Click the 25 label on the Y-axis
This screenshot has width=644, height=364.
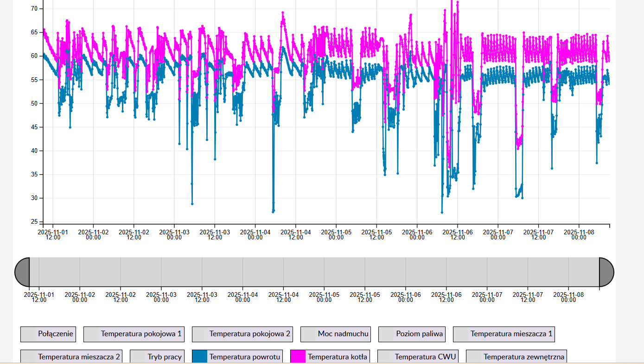(34, 222)
